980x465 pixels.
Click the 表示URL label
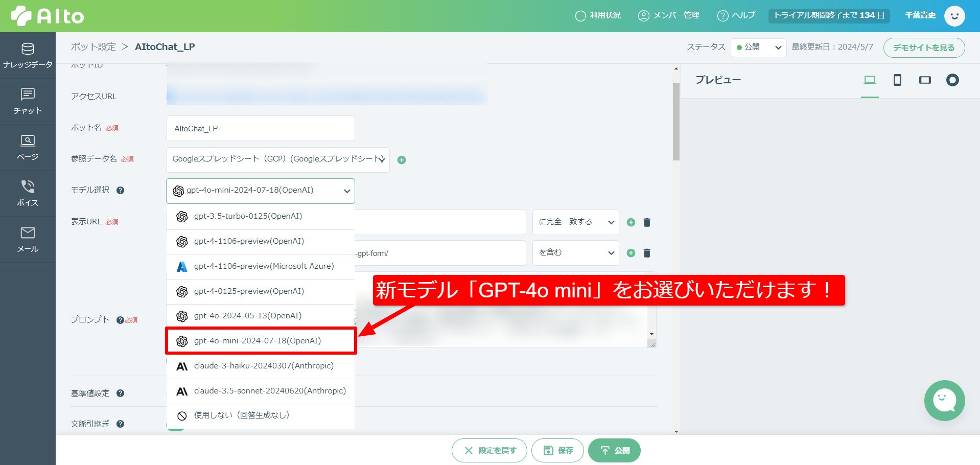pos(86,222)
